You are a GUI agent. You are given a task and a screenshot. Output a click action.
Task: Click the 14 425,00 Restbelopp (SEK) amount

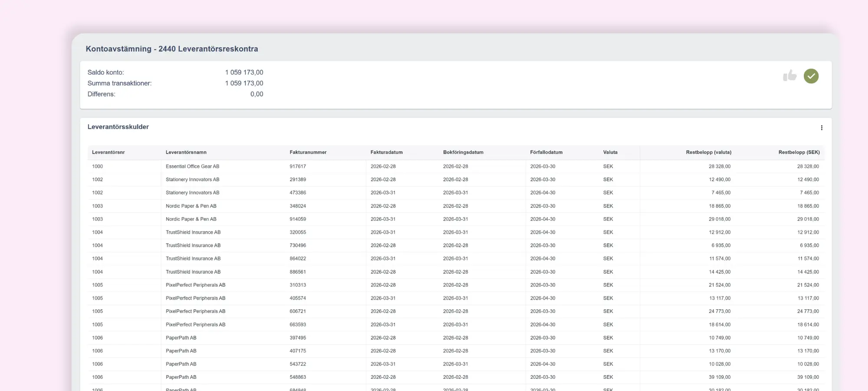point(808,272)
